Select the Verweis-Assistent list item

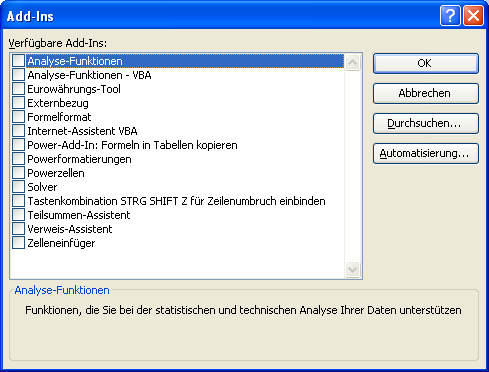click(x=70, y=229)
